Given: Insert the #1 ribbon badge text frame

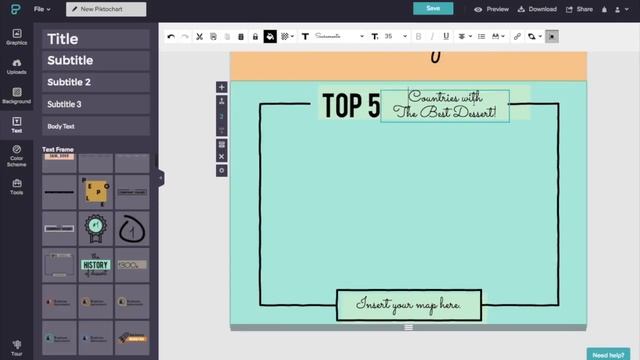Looking at the screenshot, I should pos(96,229).
